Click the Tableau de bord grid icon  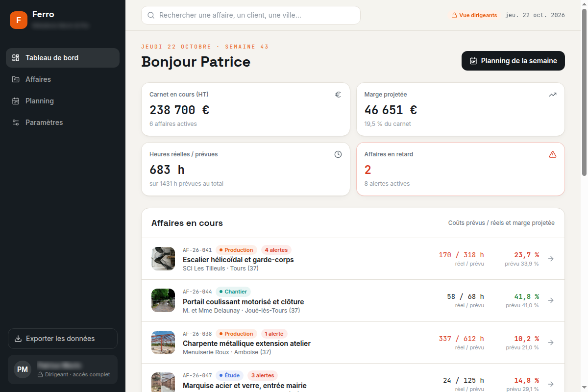coord(16,58)
